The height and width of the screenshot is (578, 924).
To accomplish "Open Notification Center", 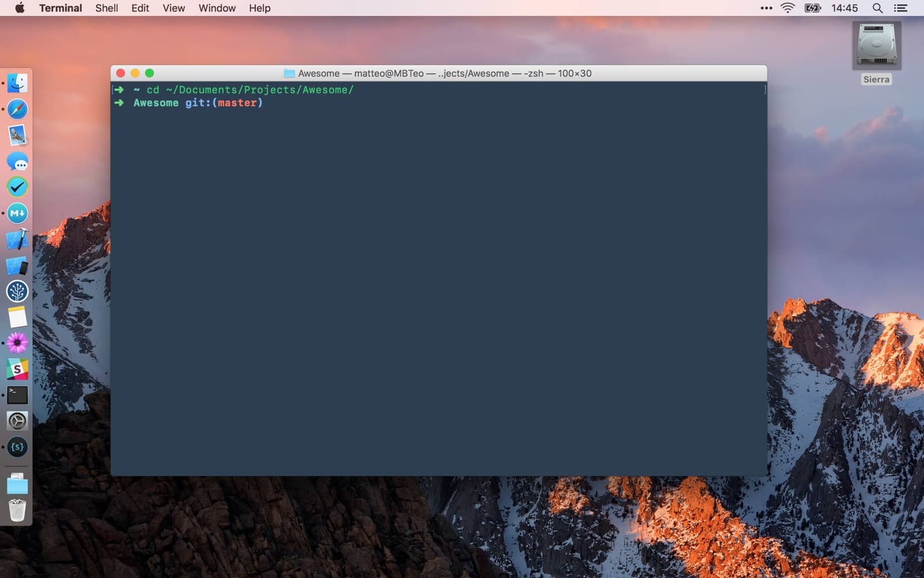I will (x=900, y=8).
